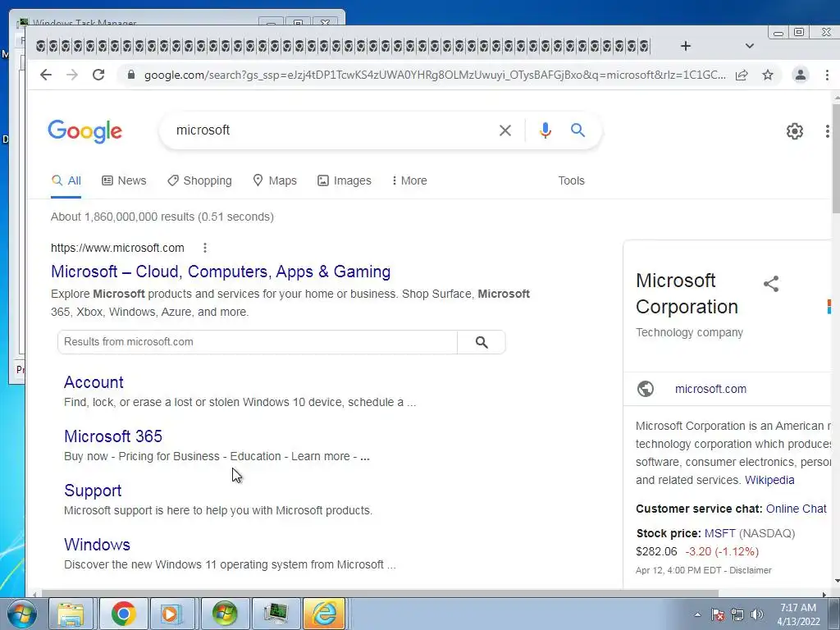
Task: Open Internet Explorer from taskbar
Action: click(x=325, y=614)
